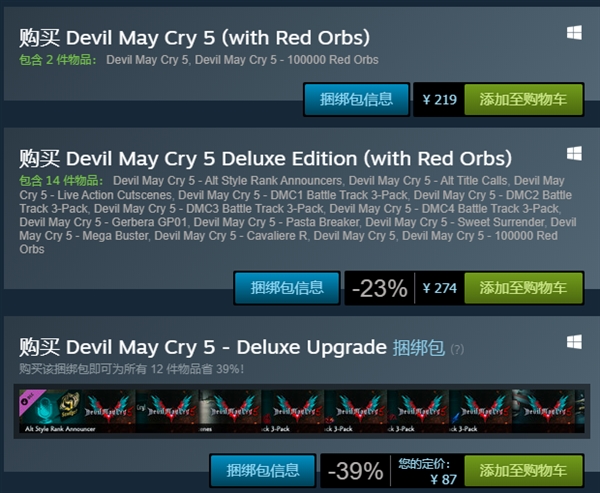
Task: Click Deluxe Edition (with Red Orbs) heading
Action: (265, 159)
